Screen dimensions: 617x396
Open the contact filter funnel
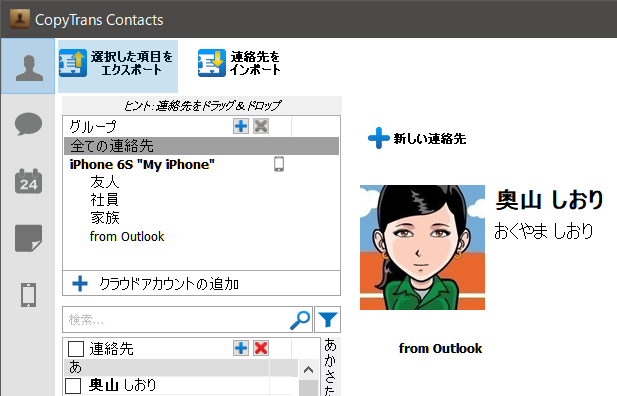pyautogui.click(x=327, y=320)
